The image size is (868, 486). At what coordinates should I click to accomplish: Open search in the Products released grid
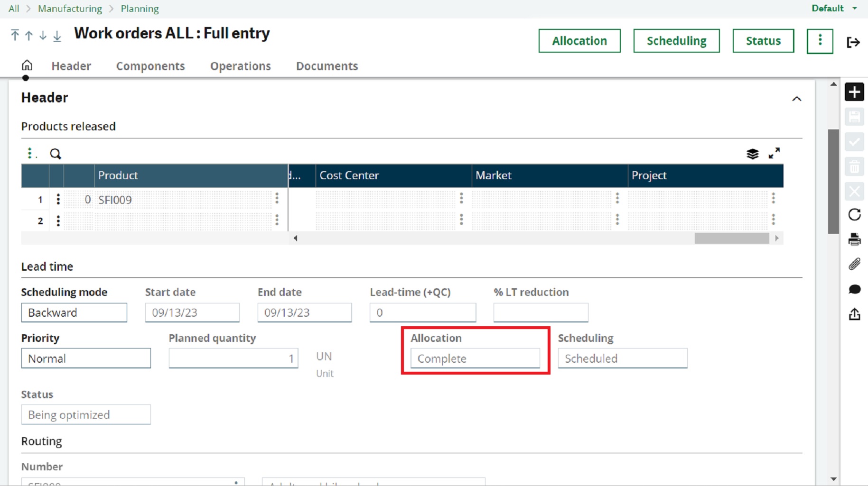point(56,154)
